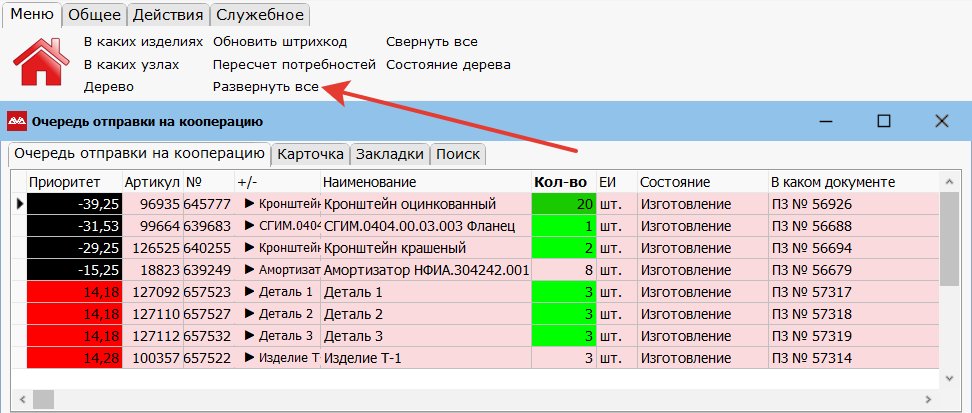
Task: Click Развернуть все command
Action: click(266, 87)
